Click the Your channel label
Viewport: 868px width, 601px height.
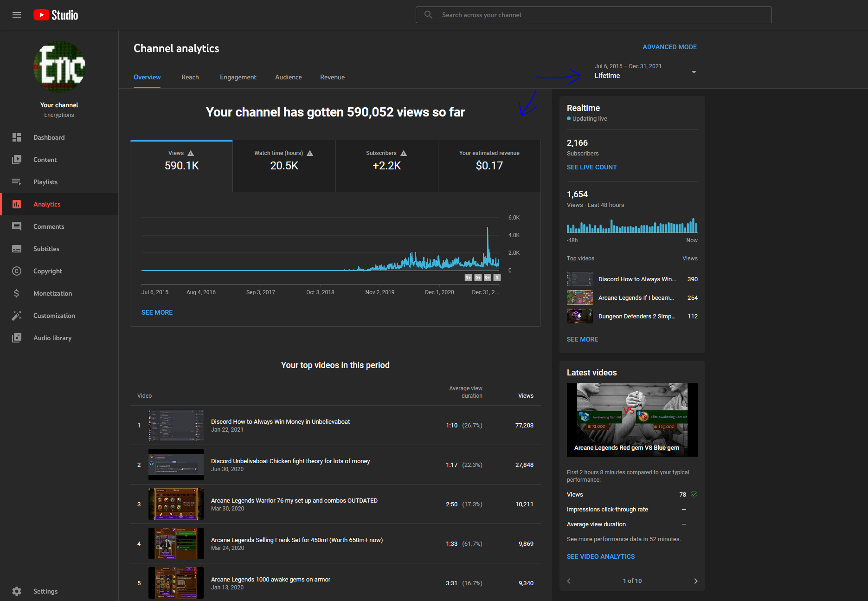coord(59,105)
